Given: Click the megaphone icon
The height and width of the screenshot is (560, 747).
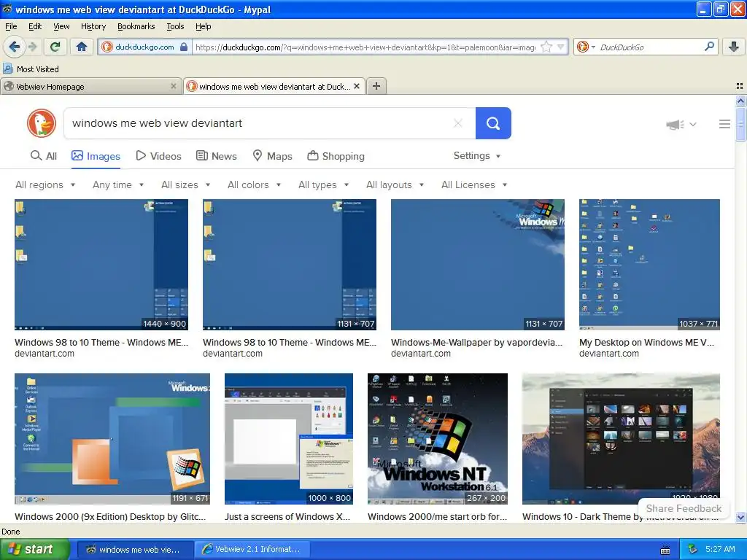Looking at the screenshot, I should (675, 124).
